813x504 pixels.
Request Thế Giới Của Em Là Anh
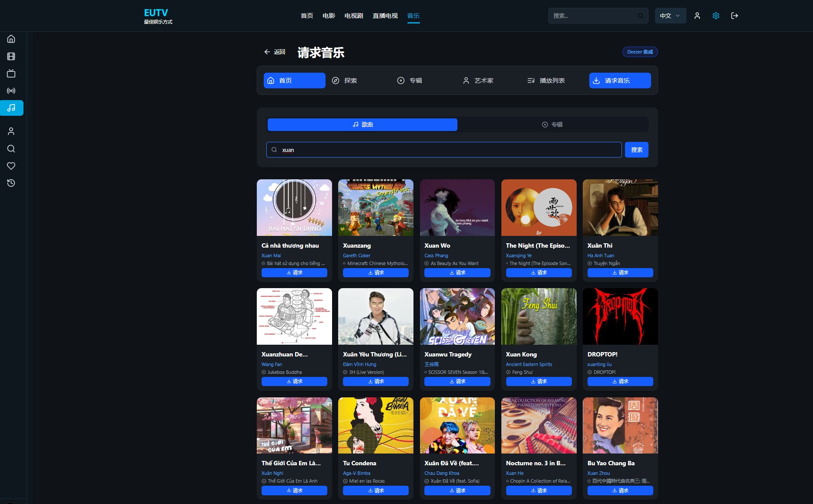[x=294, y=491]
